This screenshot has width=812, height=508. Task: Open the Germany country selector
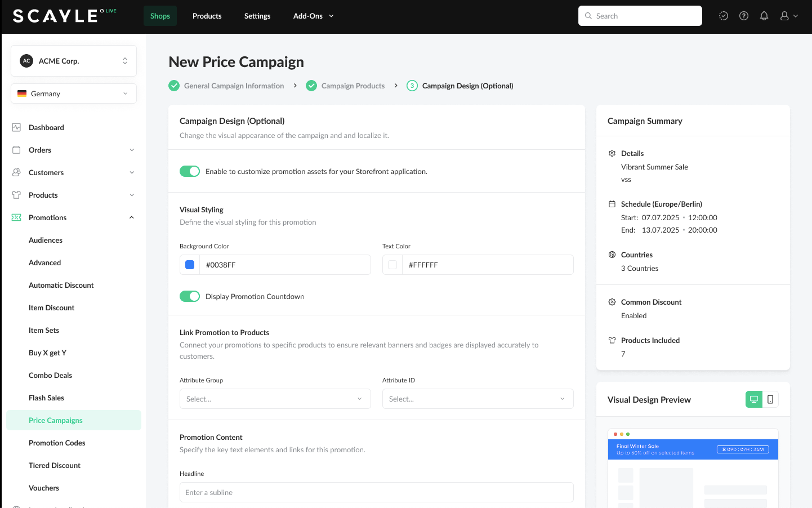point(74,93)
